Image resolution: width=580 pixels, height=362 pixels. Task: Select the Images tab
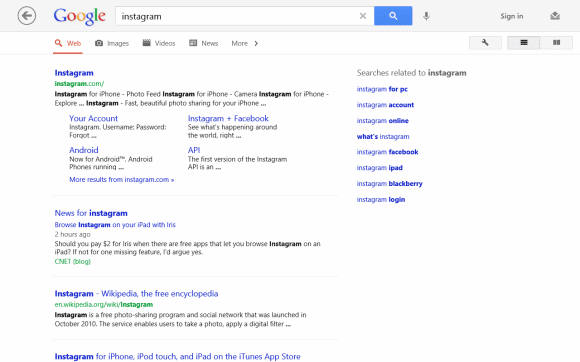[x=112, y=44]
